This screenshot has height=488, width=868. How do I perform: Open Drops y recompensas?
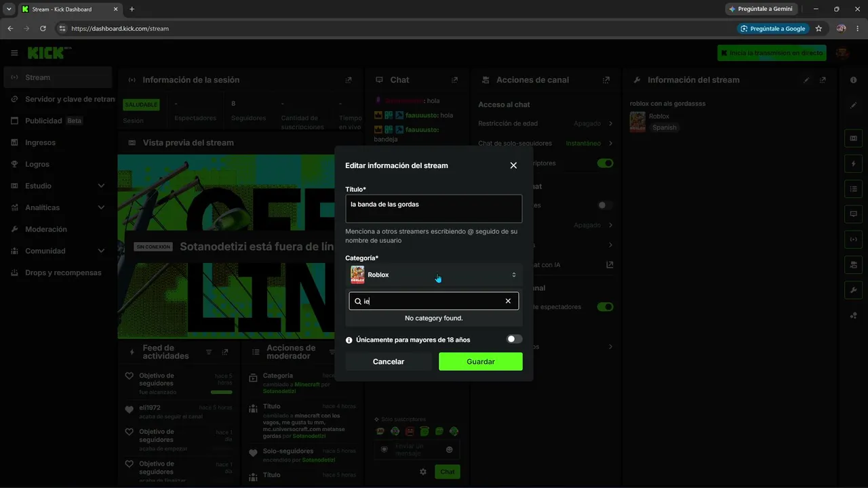58,272
